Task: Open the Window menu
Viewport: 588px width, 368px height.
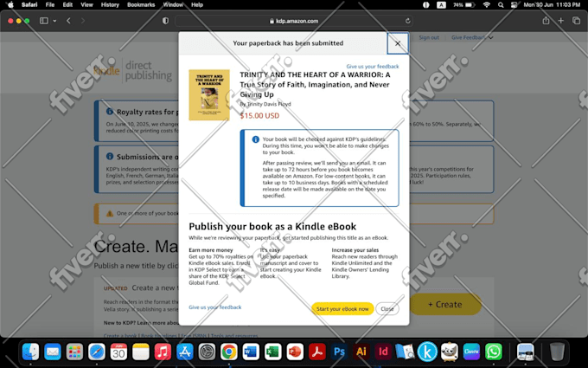Action: click(x=173, y=5)
